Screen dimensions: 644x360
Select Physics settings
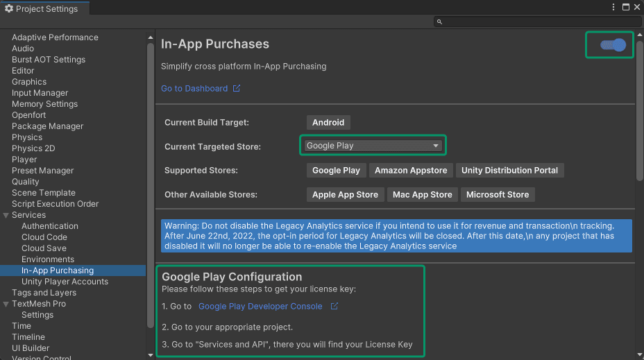pos(26,137)
